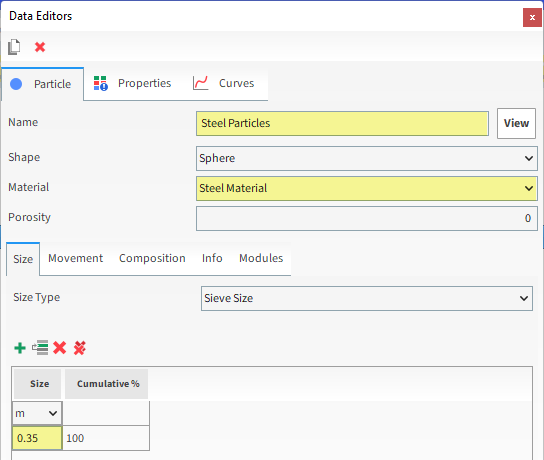The width and height of the screenshot is (544, 460).
Task: Click the Porosity input field
Action: tap(367, 218)
